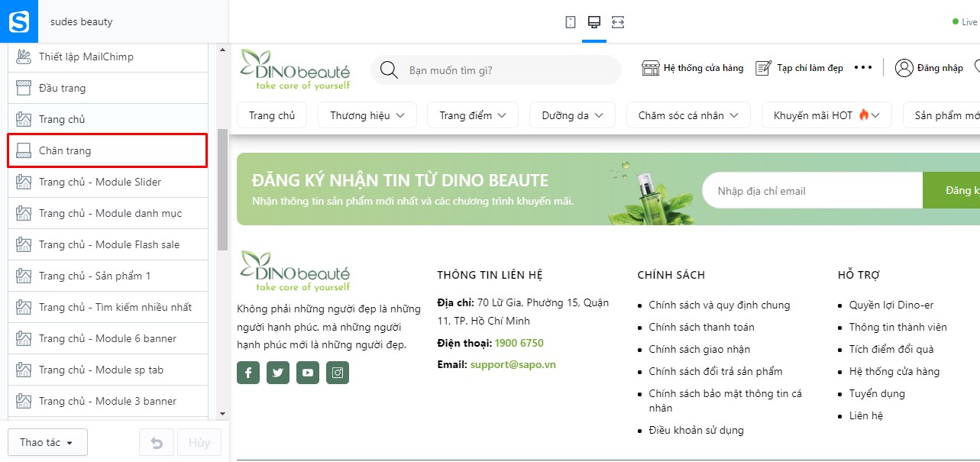Click the sidebar vertical scrollbar thumb

pos(222,189)
